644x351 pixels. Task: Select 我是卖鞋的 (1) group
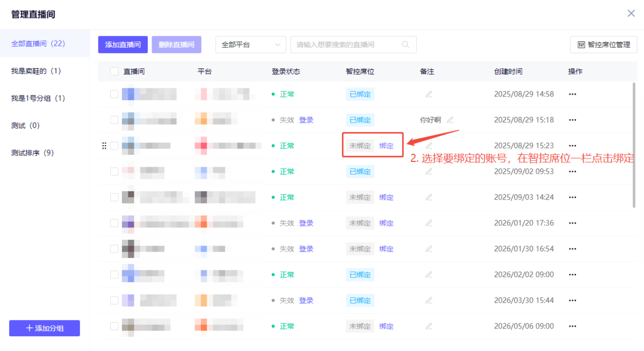pos(45,71)
